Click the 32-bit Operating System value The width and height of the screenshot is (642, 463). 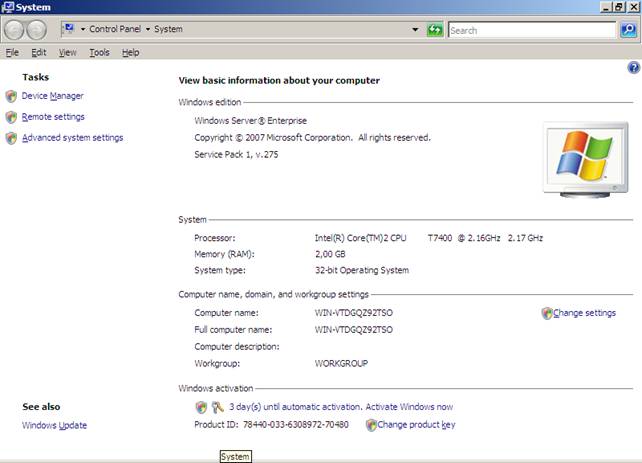[362, 270]
